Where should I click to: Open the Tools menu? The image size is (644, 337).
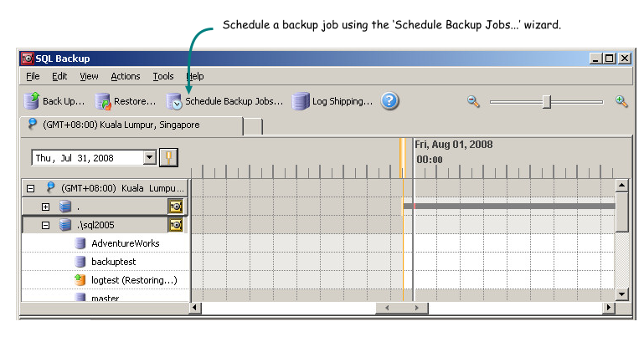[x=163, y=76]
